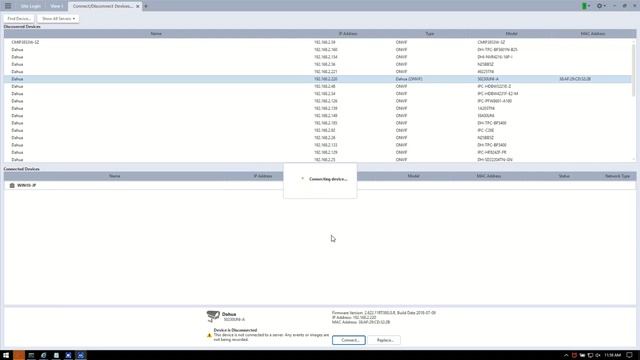
Task: Sort Discovered Devices by Model column
Action: tap(511, 33)
